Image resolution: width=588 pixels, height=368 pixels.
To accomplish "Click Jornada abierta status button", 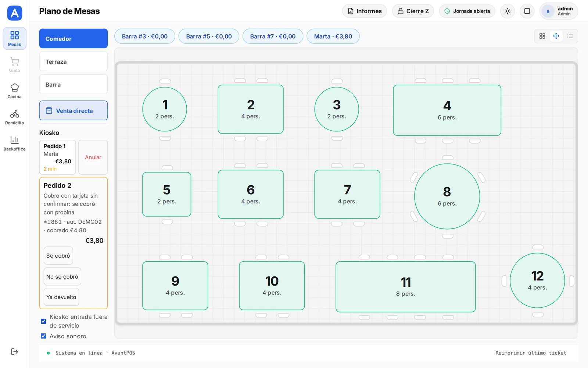I will 467,11.
